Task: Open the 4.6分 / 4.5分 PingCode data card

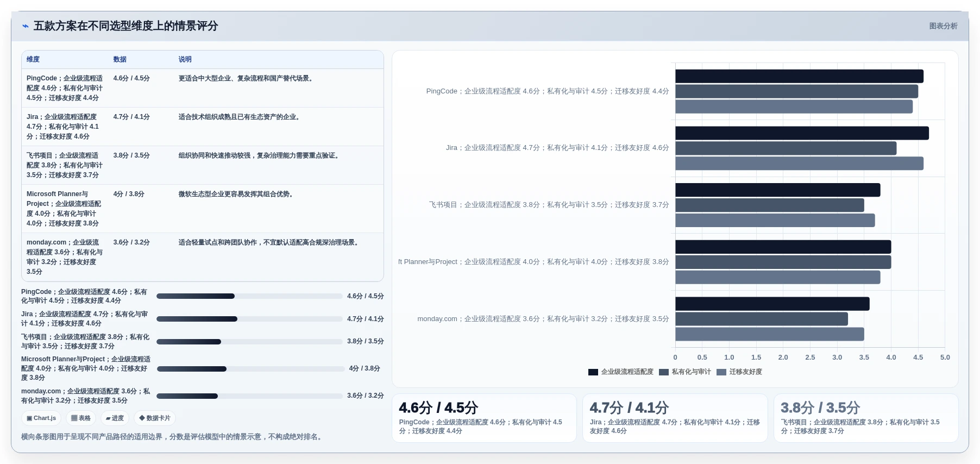Action: [x=484, y=418]
